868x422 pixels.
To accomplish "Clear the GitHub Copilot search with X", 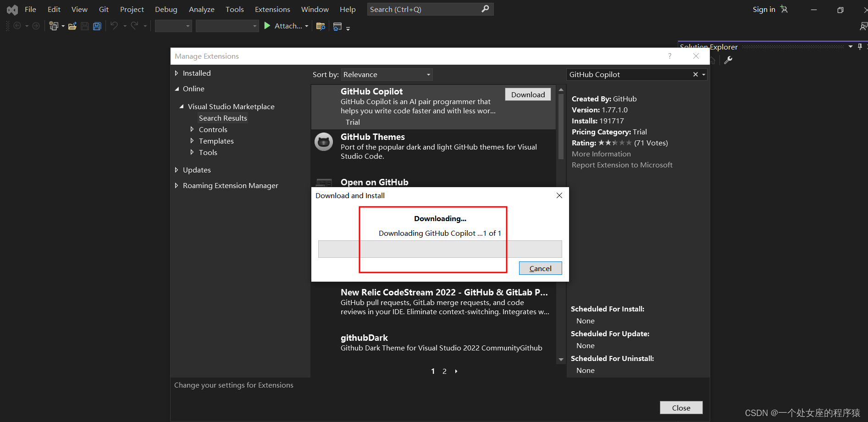I will pyautogui.click(x=695, y=74).
